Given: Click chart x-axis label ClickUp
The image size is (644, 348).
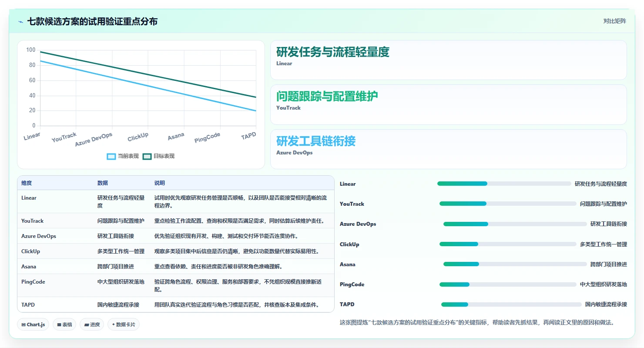Looking at the screenshot, I should pyautogui.click(x=138, y=137).
